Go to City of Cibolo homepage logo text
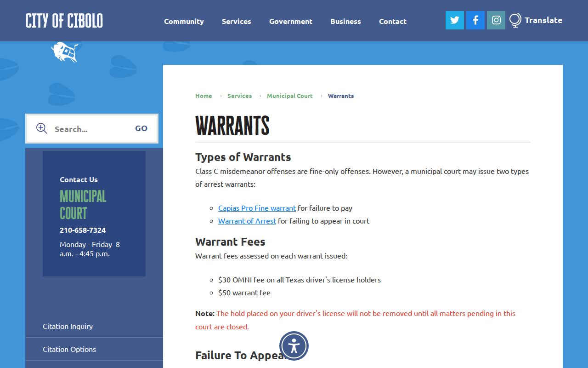The height and width of the screenshot is (368, 588). tap(64, 21)
